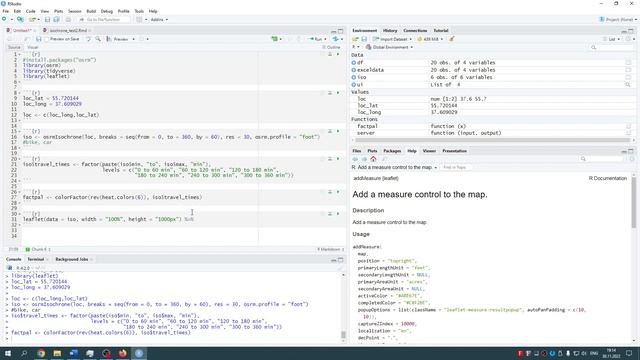This screenshot has width=640, height=360.
Task: Save the current document from main toolbar
Action: [47, 19]
